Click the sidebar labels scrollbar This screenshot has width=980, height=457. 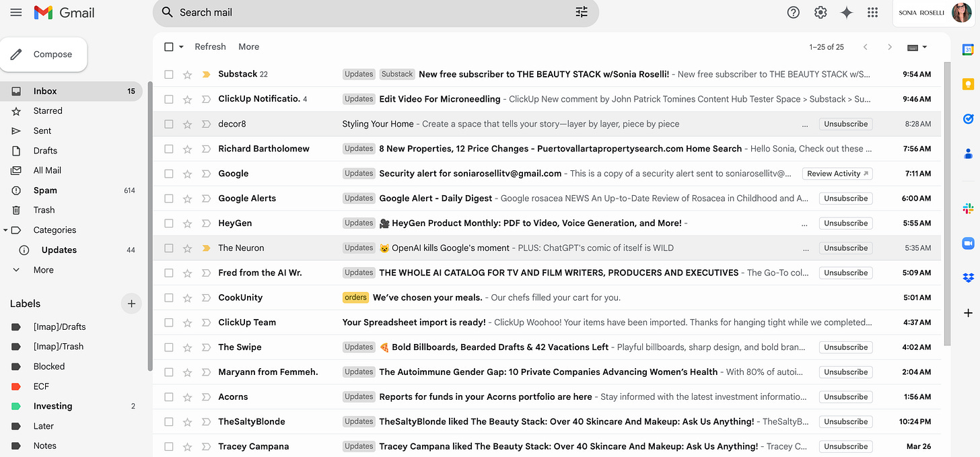[x=150, y=226]
